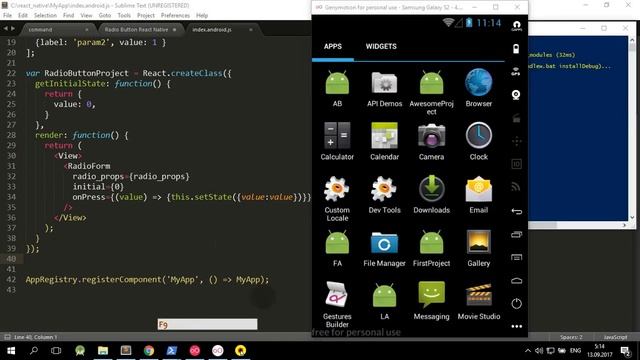Viewport: 640px width, 360px height.
Task: Close the index.android.js tab
Action: (x=251, y=29)
